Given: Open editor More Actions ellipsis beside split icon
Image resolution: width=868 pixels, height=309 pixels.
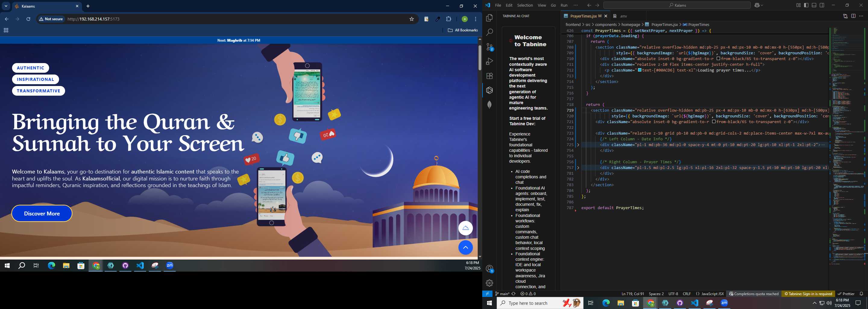Looking at the screenshot, I should (861, 16).
